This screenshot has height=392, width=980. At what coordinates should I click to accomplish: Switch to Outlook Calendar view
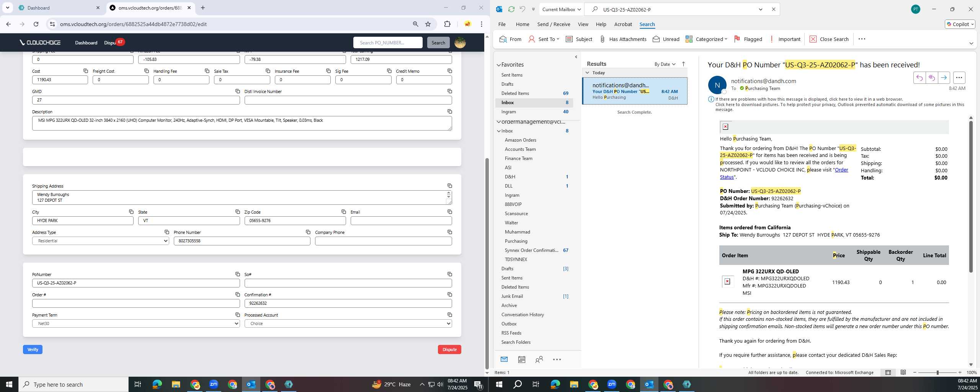[521, 359]
